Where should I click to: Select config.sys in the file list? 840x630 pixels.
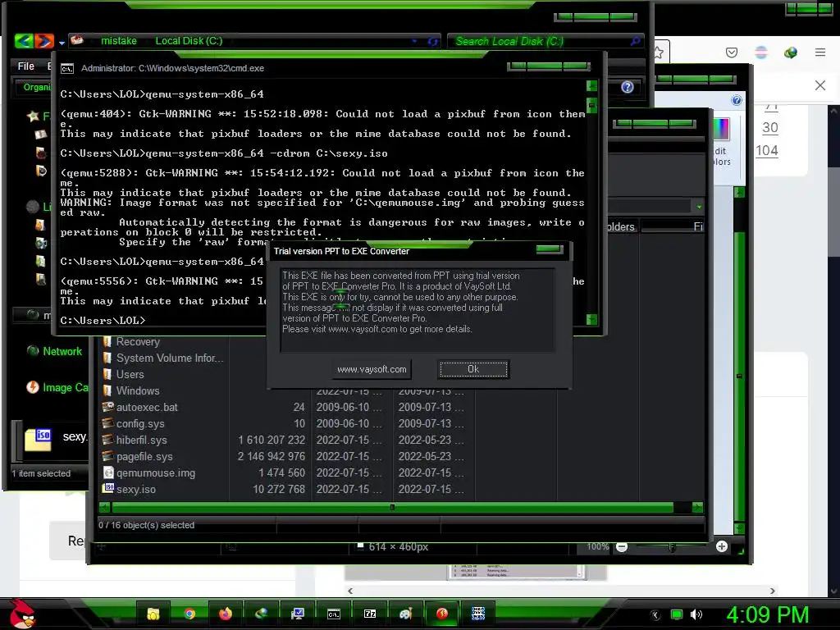tap(140, 424)
